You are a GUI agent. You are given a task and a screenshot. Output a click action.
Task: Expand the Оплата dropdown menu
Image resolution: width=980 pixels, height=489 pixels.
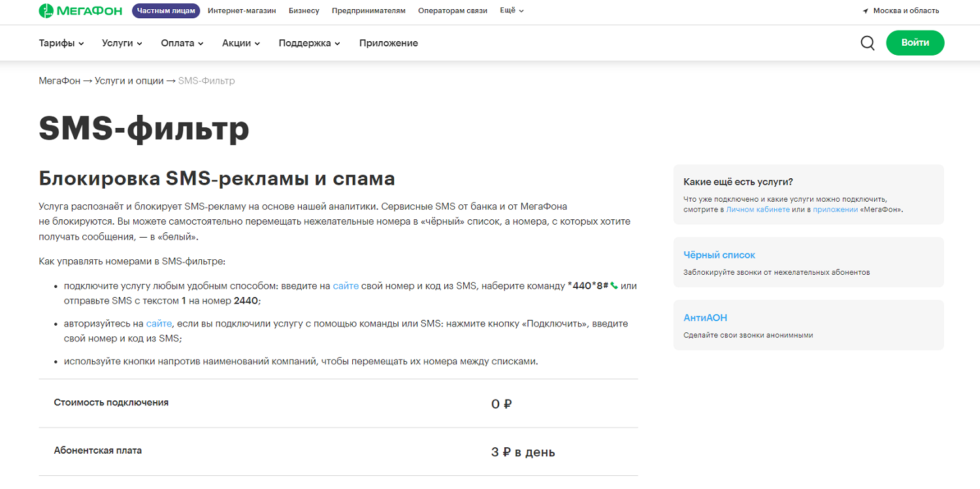182,43
